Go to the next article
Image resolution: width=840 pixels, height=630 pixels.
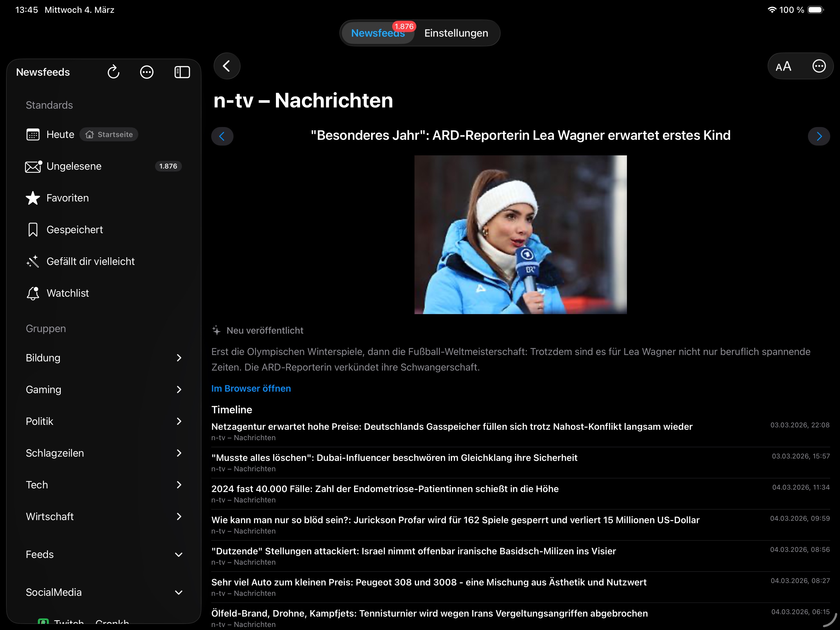point(819,136)
